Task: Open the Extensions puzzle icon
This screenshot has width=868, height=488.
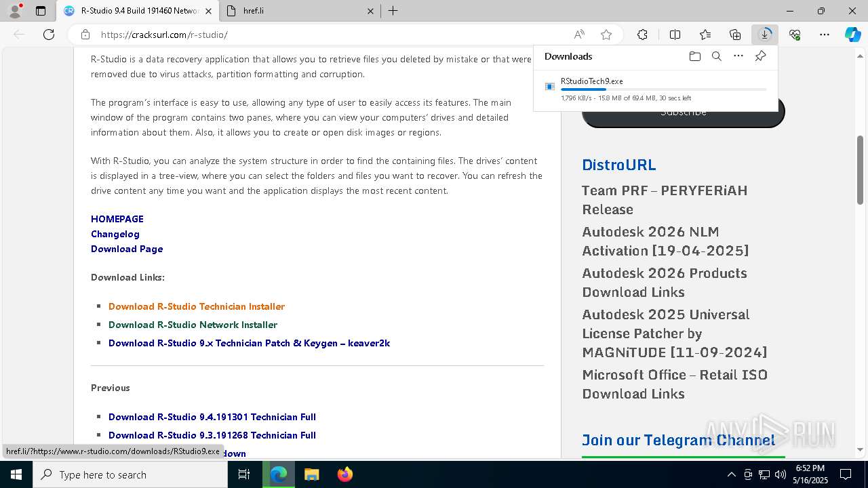Action: (x=642, y=35)
